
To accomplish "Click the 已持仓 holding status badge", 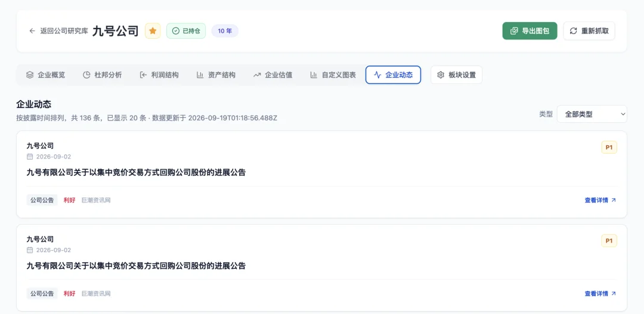I will click(186, 31).
